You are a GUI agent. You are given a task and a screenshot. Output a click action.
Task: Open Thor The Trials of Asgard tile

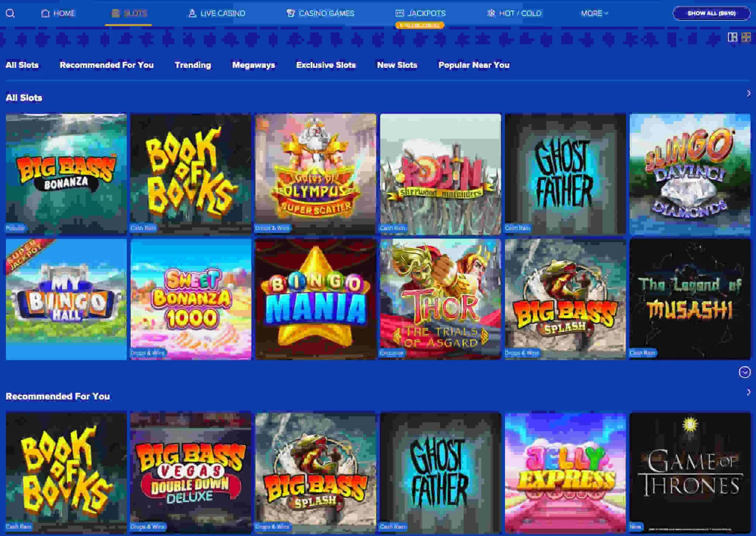point(441,299)
